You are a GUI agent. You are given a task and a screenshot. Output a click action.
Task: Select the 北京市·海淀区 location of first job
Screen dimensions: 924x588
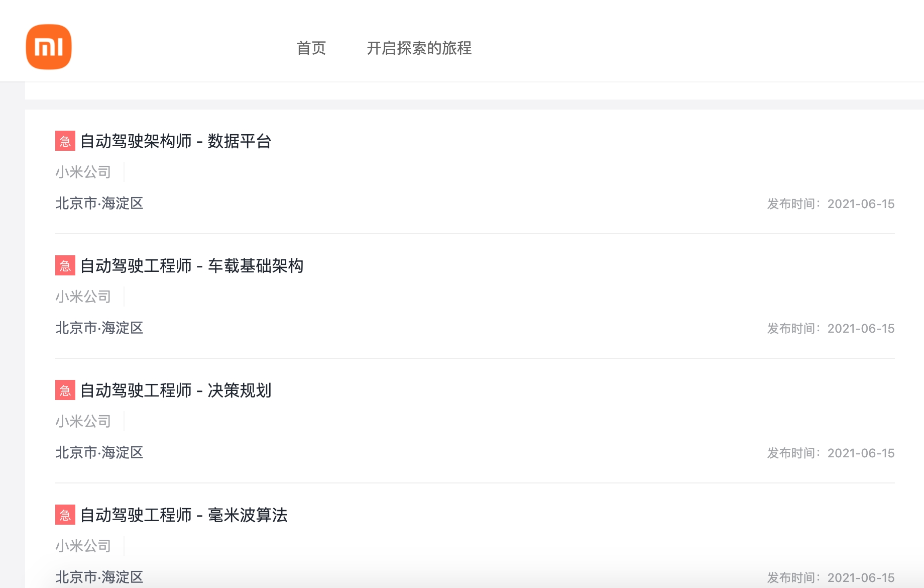coord(99,204)
